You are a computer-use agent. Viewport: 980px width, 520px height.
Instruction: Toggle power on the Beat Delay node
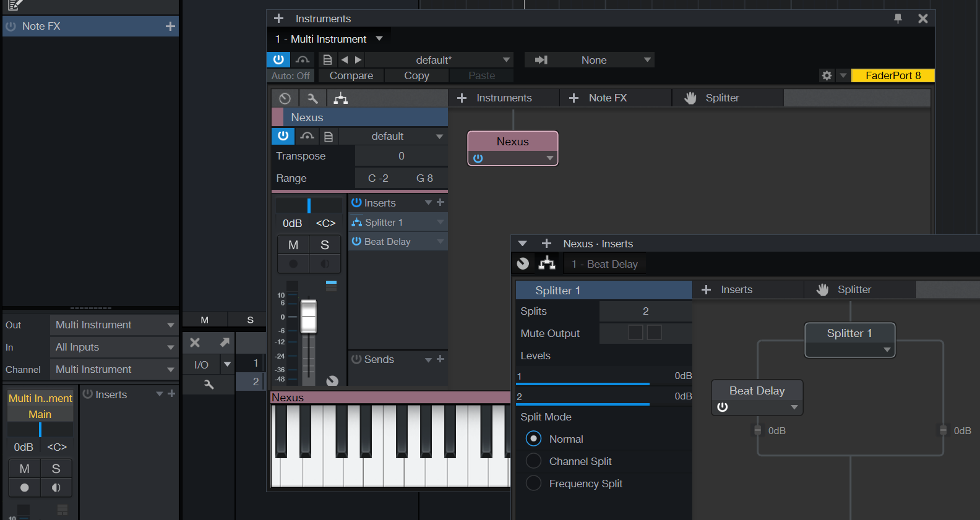(x=722, y=407)
